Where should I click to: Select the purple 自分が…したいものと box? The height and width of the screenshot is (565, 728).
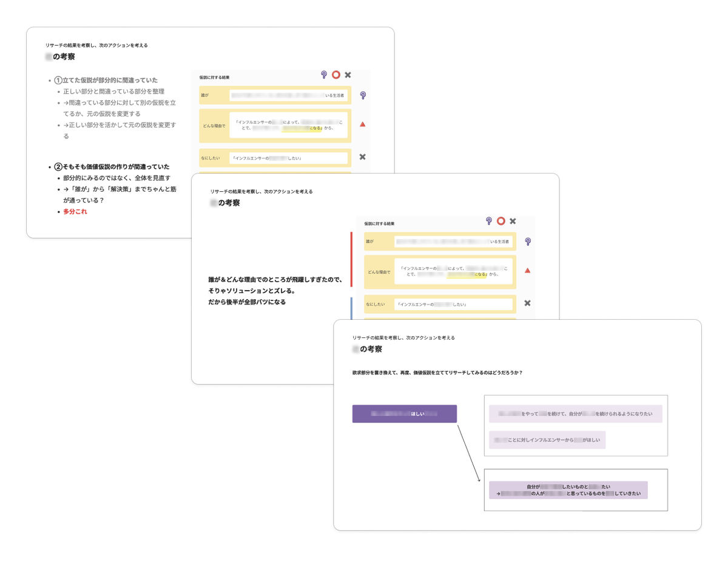568,490
